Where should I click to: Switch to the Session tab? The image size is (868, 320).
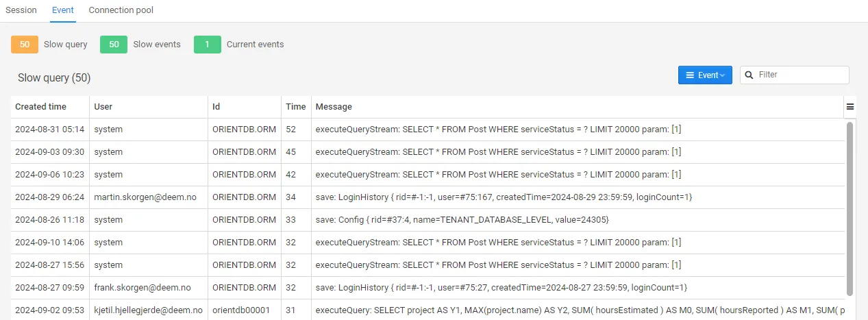pos(21,10)
